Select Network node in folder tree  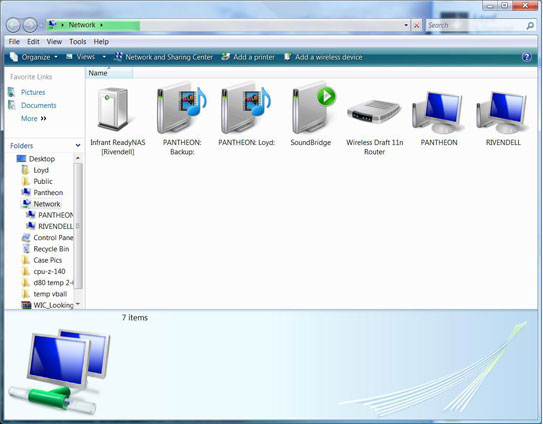tap(47, 204)
